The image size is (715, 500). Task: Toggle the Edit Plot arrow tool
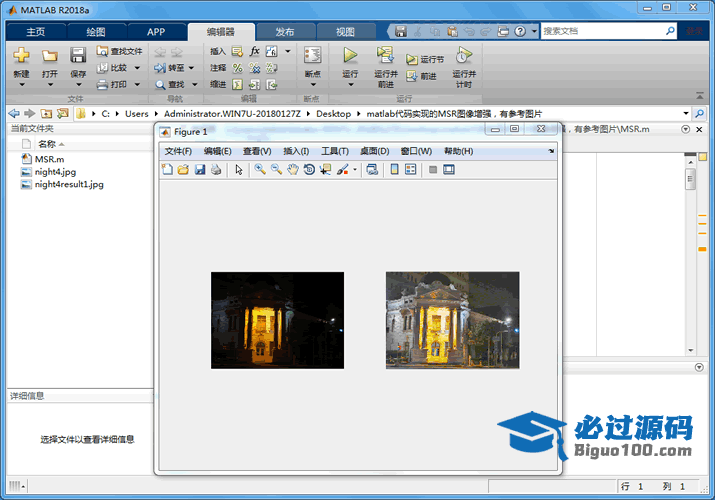[239, 170]
